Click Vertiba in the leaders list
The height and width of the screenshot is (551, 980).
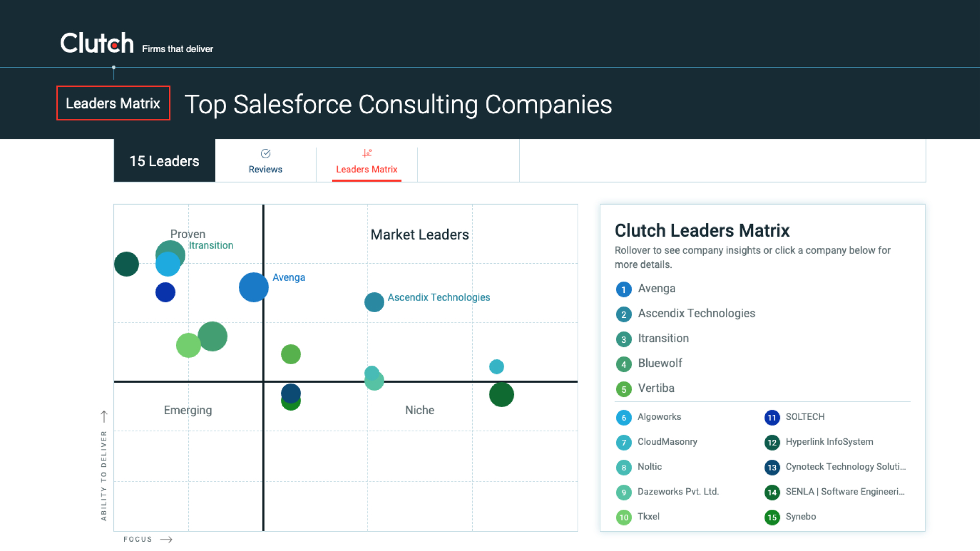click(656, 388)
